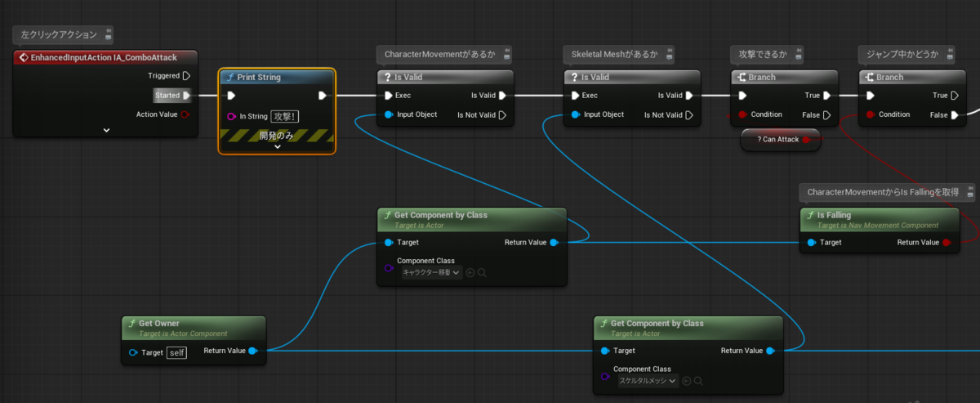Click the Print String output exec pin
The image size is (980, 403).
tap(323, 95)
